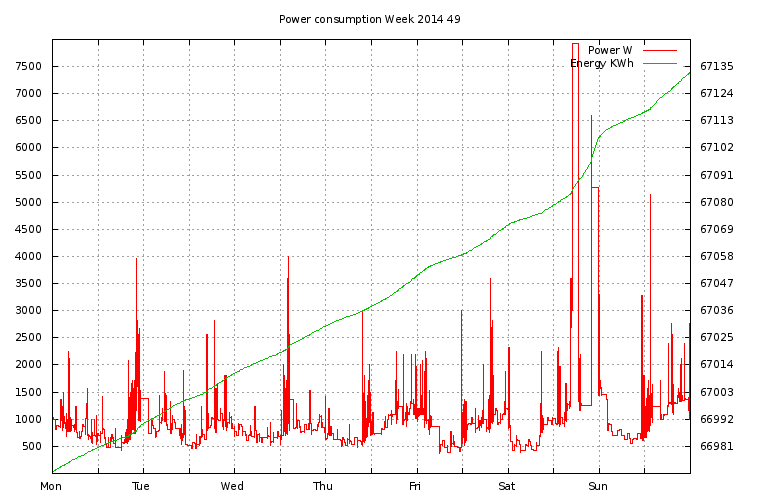Click the 6000 left axis value
Viewport: 768px width, 500px height.
(28, 147)
